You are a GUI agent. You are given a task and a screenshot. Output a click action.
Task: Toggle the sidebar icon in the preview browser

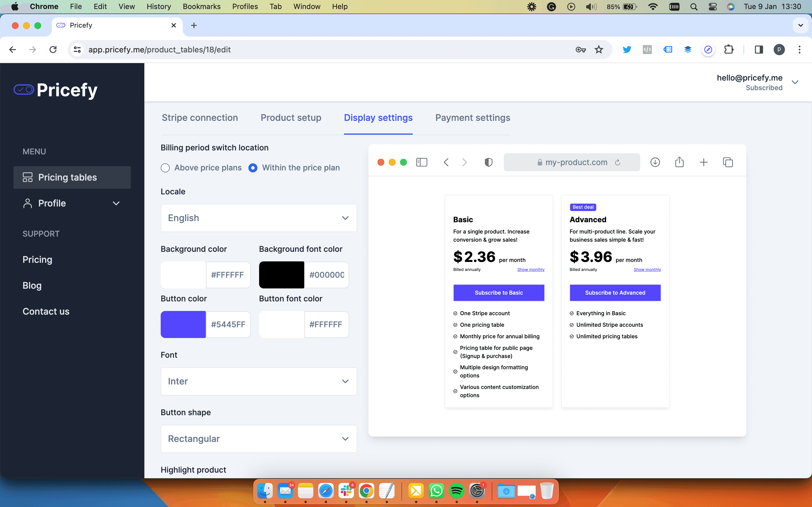pyautogui.click(x=422, y=162)
